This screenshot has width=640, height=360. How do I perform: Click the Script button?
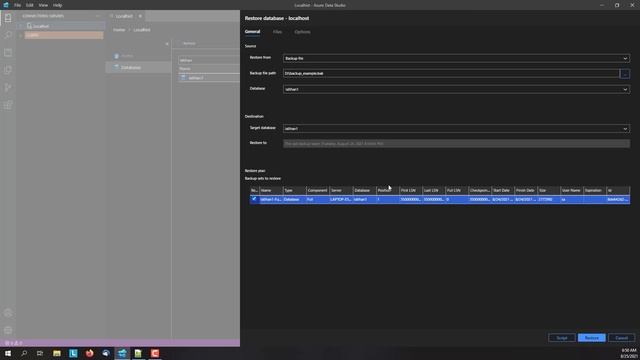(x=562, y=338)
